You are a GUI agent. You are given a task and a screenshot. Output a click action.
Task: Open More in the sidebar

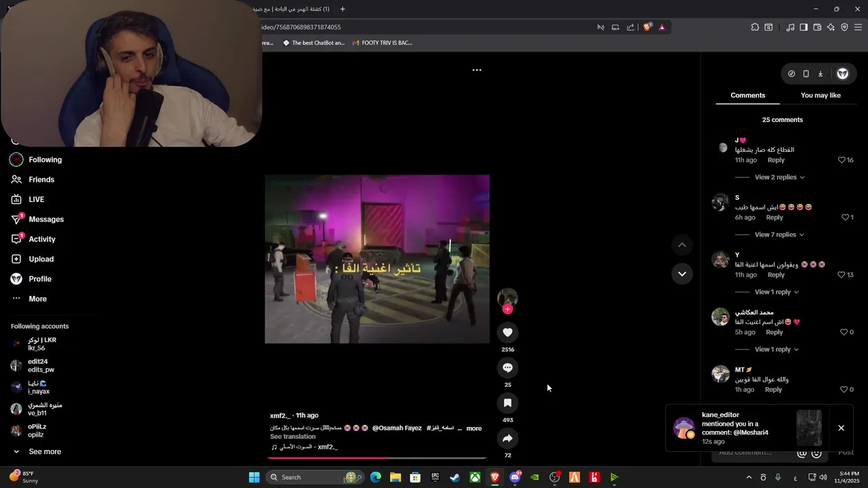click(37, 299)
